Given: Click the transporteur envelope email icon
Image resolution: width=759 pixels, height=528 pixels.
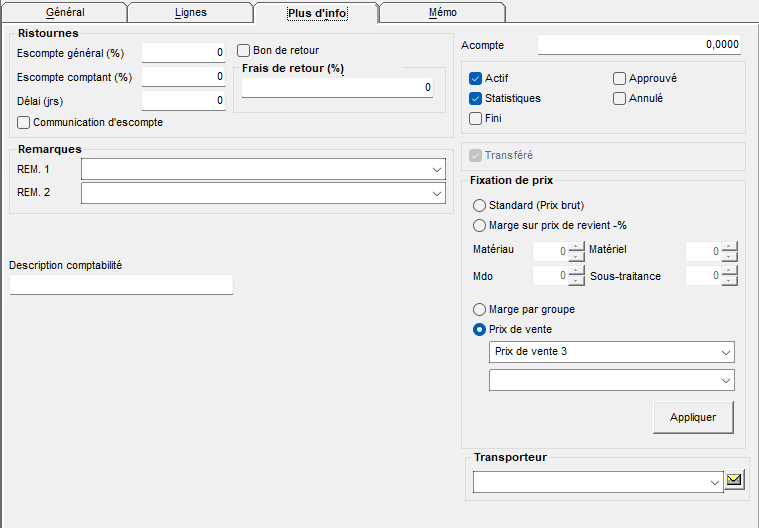Looking at the screenshot, I should click(734, 480).
